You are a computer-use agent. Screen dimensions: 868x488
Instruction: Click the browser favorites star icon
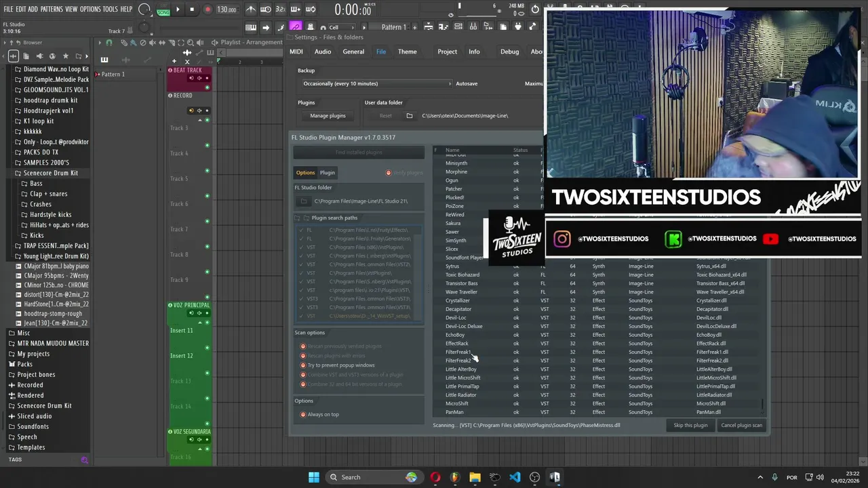click(66, 56)
